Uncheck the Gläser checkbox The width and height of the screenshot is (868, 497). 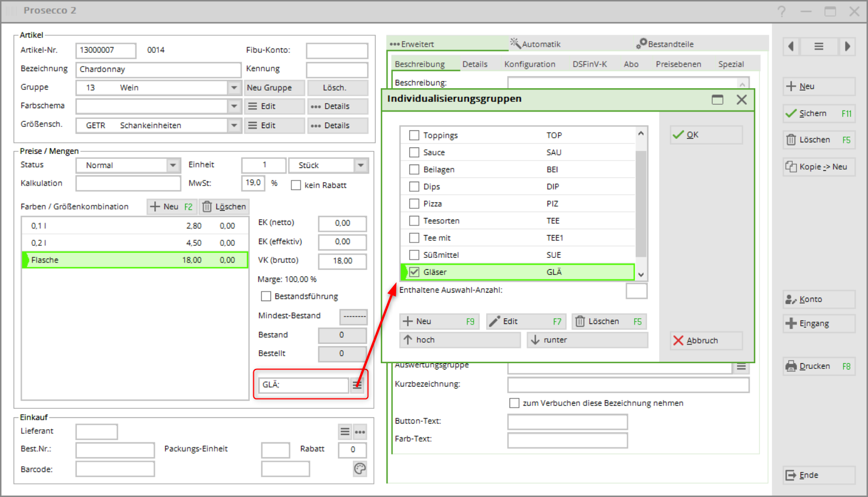[x=414, y=272]
